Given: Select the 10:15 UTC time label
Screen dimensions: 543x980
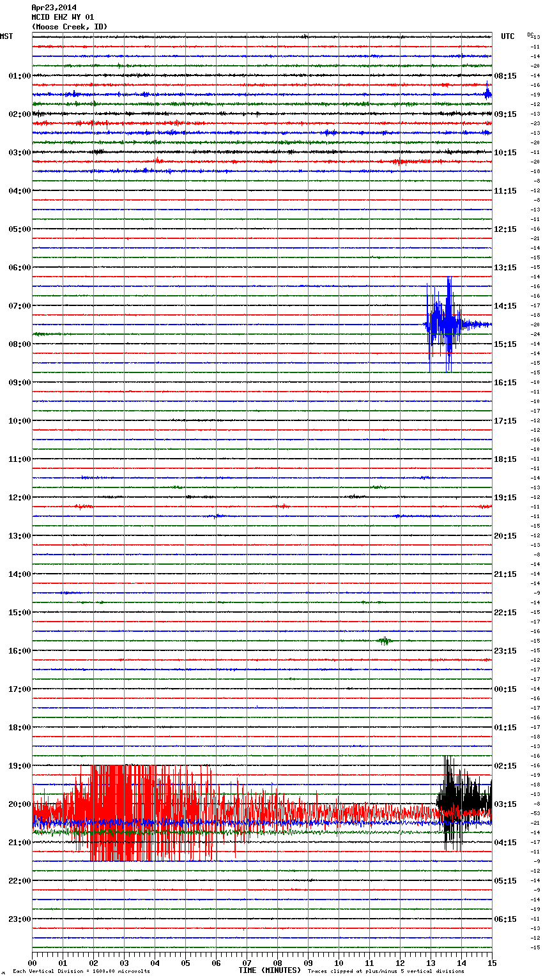Looking at the screenshot, I should [505, 153].
